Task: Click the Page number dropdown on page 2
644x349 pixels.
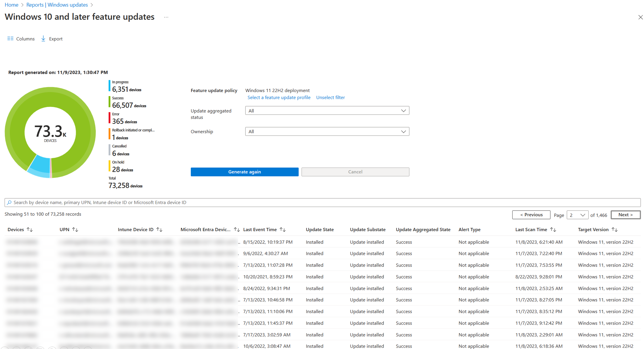Action: 577,215
